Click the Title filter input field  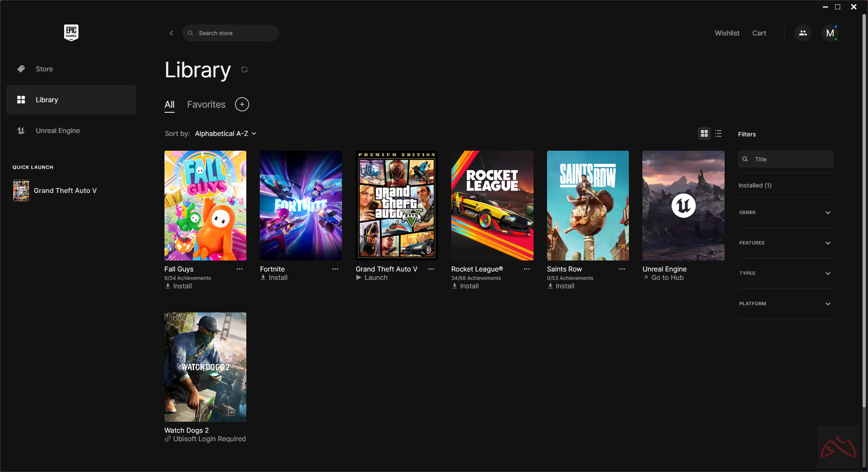(x=790, y=159)
